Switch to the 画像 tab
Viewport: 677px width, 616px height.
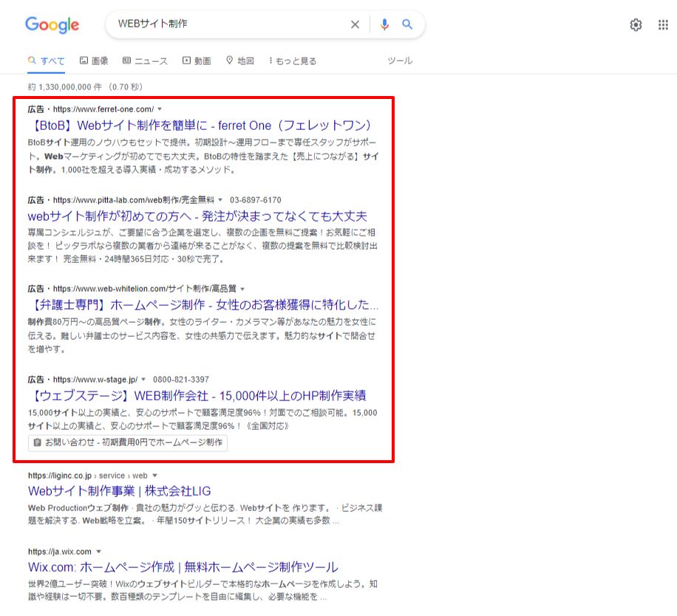[x=94, y=61]
